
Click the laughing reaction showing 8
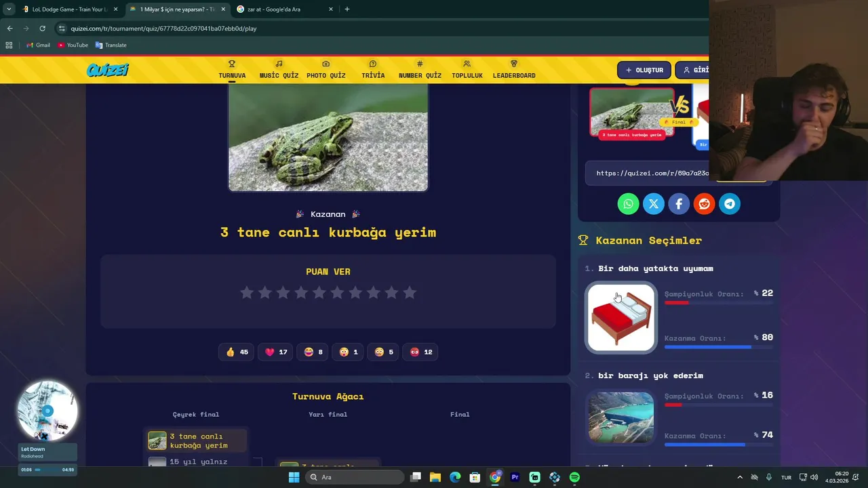point(313,352)
